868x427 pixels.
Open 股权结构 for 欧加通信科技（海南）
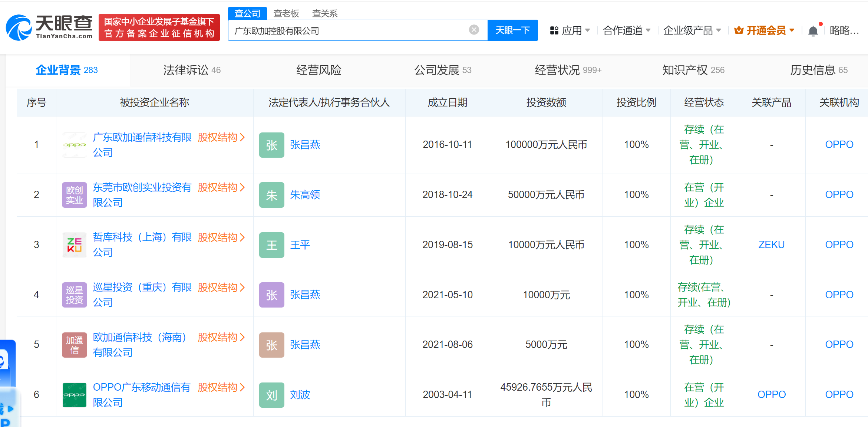pos(221,337)
